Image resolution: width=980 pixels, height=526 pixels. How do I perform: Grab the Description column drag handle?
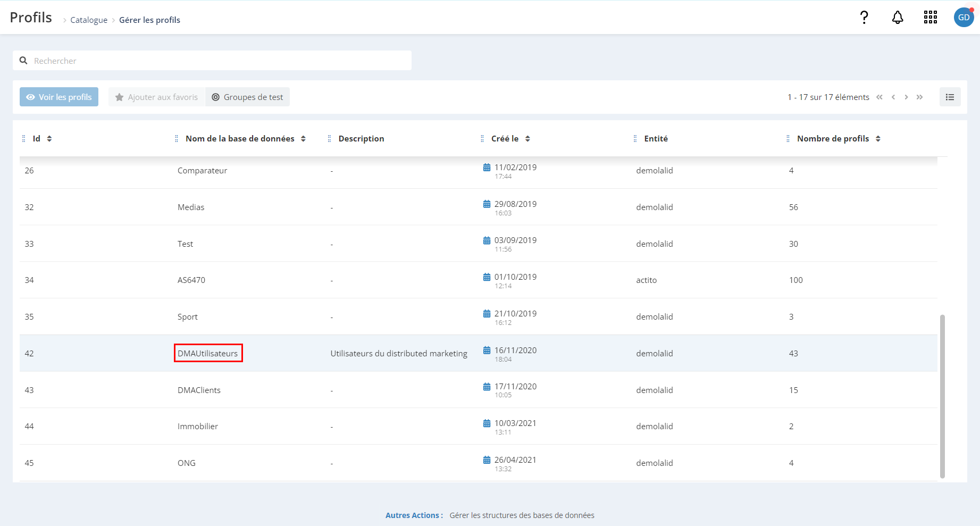click(x=329, y=139)
